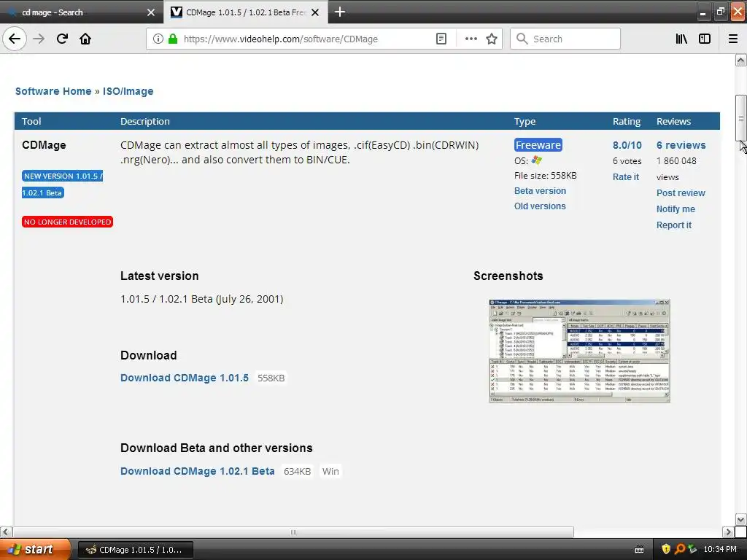747x560 pixels.
Task: Click the NO LONGER DEVELOPED badge
Action: (67, 222)
